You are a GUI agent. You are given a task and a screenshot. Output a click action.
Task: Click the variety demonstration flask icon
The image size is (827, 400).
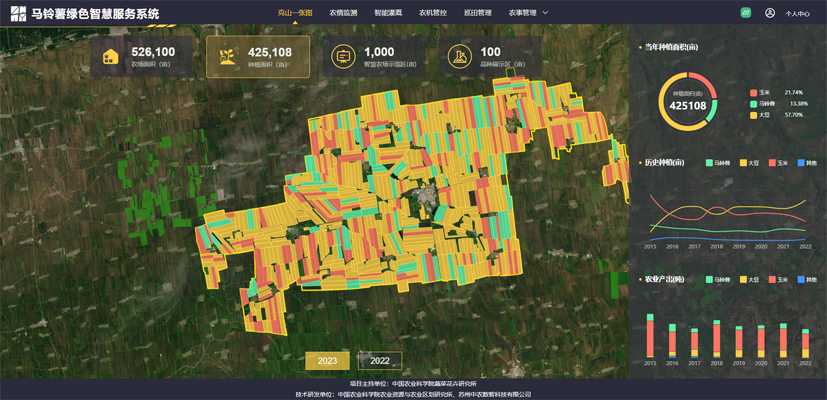[x=458, y=57]
